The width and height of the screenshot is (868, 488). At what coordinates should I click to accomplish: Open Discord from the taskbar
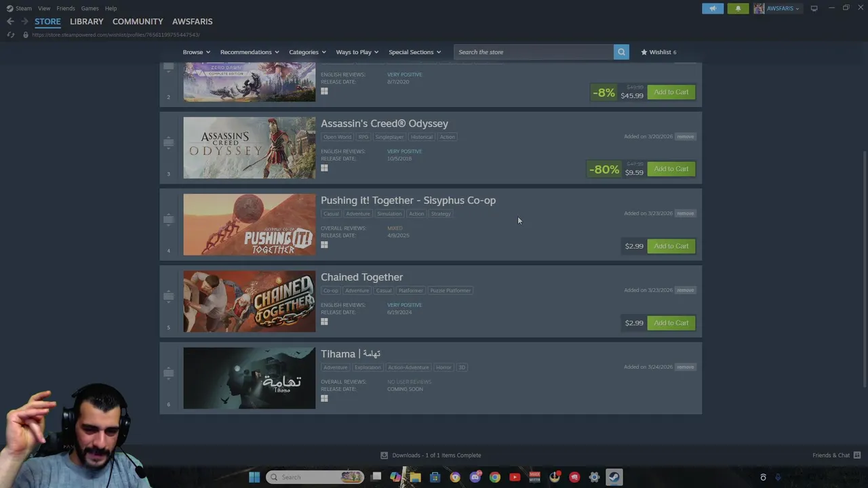tap(475, 477)
